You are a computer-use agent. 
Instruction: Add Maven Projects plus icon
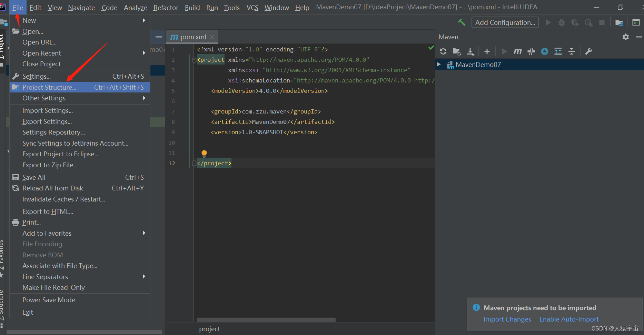[x=487, y=51]
